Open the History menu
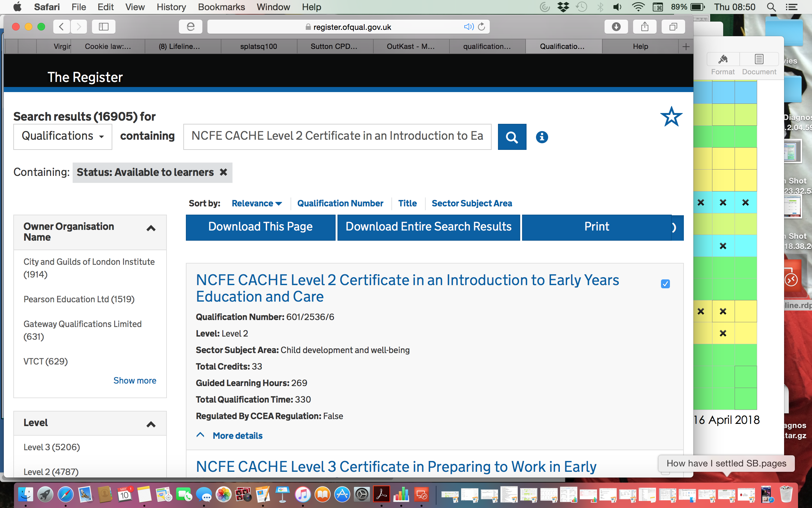Image resolution: width=812 pixels, height=508 pixels. click(171, 7)
